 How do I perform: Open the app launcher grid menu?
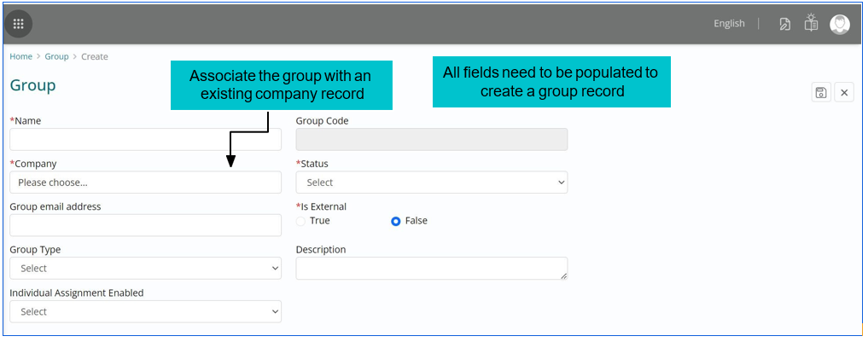pyautogui.click(x=19, y=24)
